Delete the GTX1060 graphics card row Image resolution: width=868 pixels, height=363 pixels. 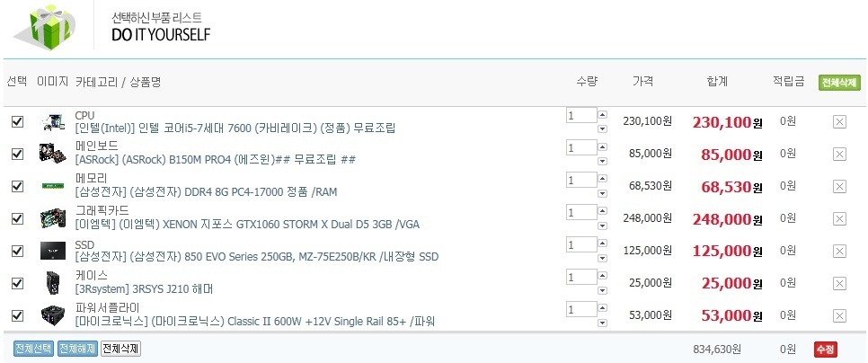(839, 219)
